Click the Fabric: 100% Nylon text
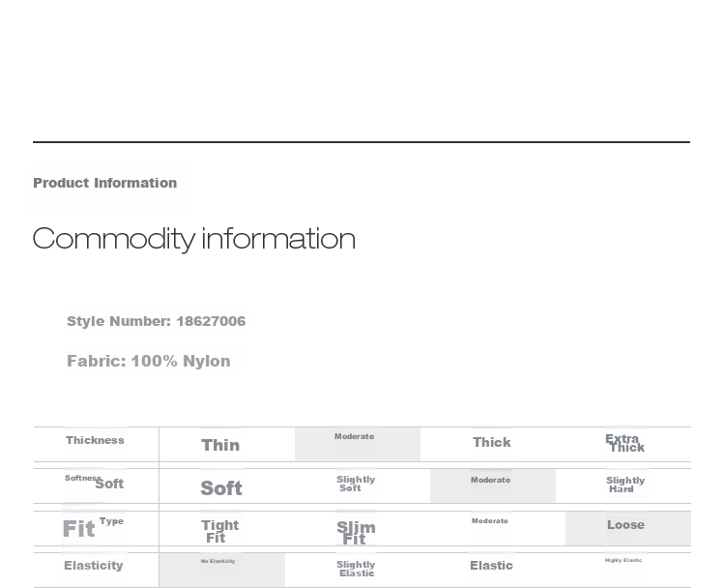This screenshot has width=725, height=588. 149,361
